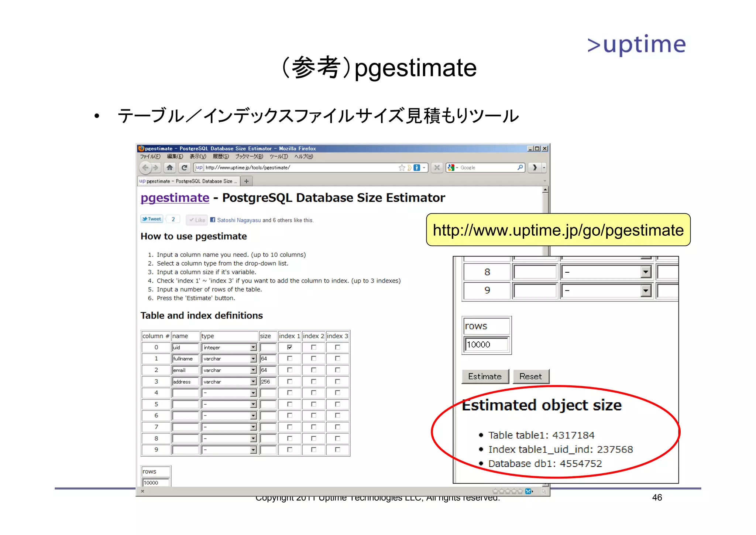Viewport: 756px width, 535px height.
Task: Click size field showing 256
Action: (x=268, y=382)
